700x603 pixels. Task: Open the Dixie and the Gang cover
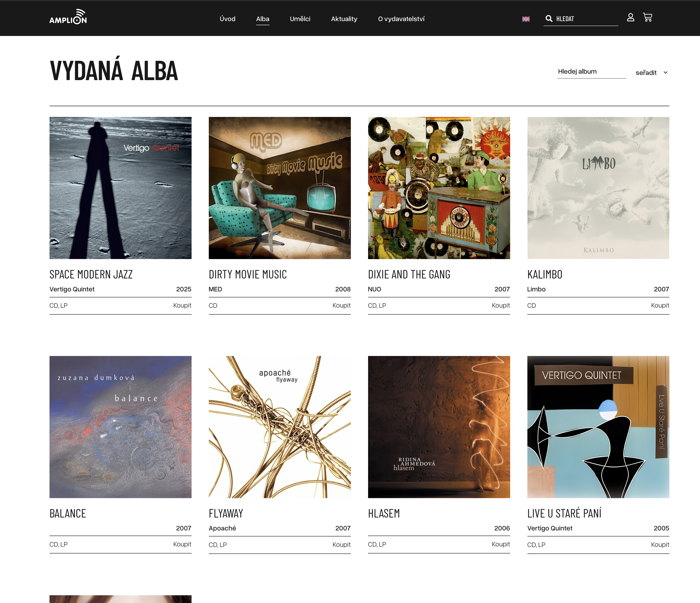click(439, 188)
